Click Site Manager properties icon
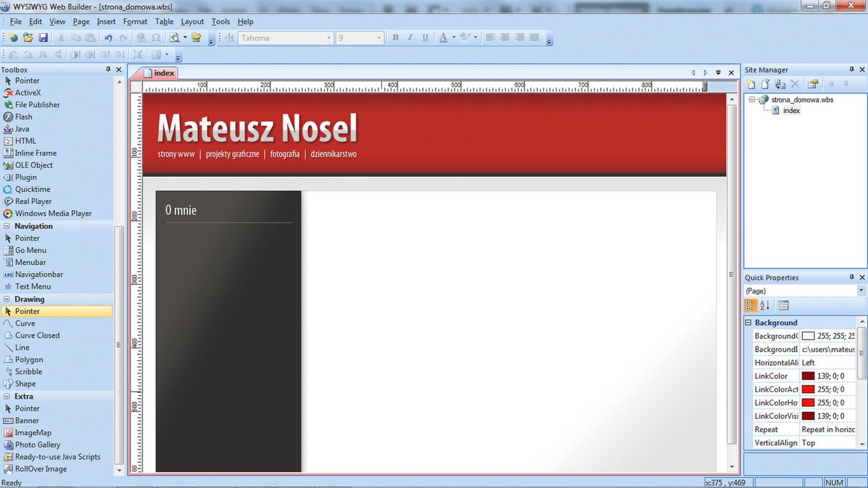 [x=813, y=84]
